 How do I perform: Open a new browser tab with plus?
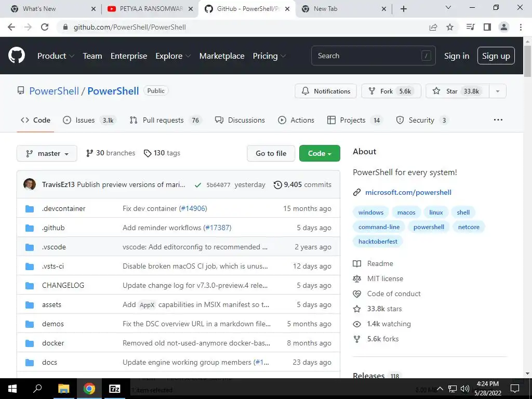point(403,9)
